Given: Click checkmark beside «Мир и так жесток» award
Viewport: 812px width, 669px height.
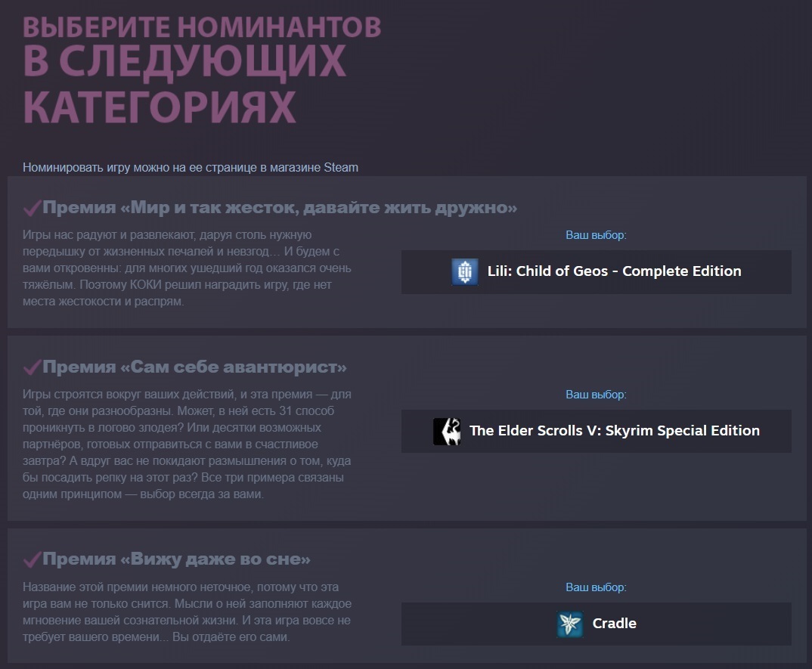Looking at the screenshot, I should tap(32, 208).
